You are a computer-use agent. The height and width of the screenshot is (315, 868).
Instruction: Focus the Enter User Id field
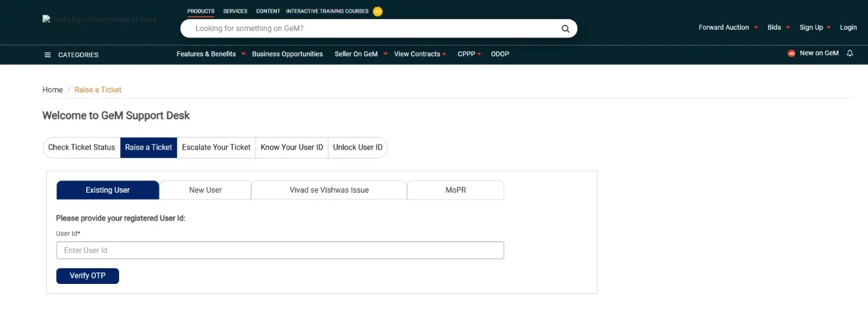[280, 250]
